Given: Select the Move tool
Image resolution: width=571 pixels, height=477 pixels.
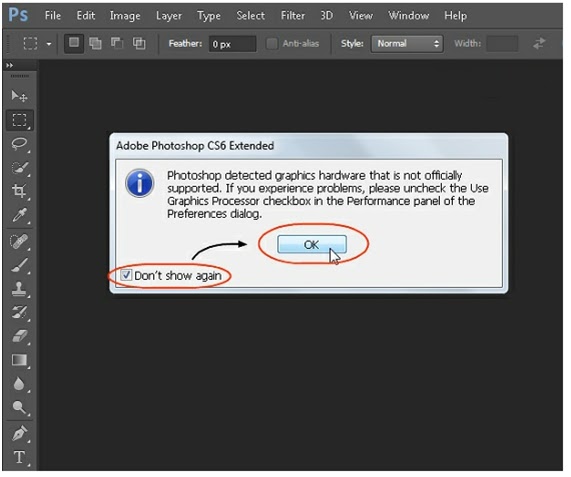Looking at the screenshot, I should (19, 96).
